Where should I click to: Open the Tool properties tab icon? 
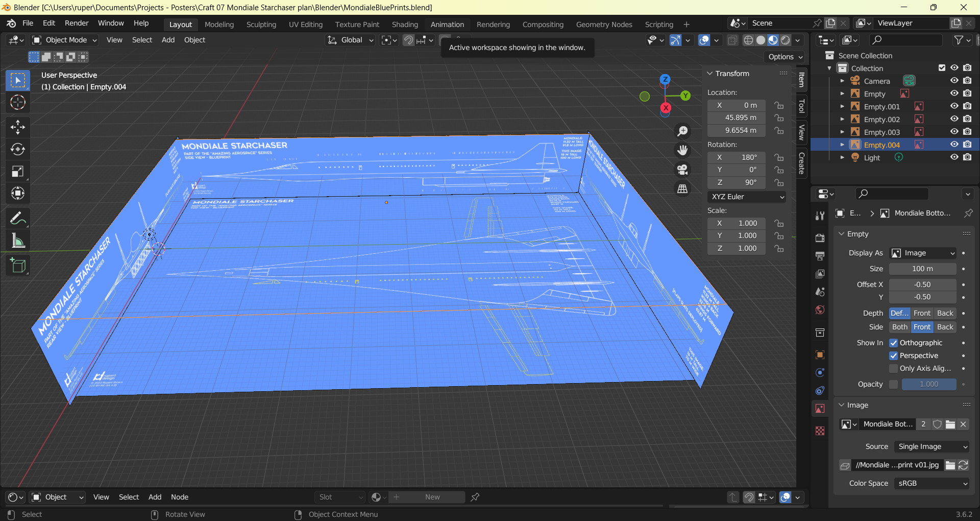pos(820,216)
